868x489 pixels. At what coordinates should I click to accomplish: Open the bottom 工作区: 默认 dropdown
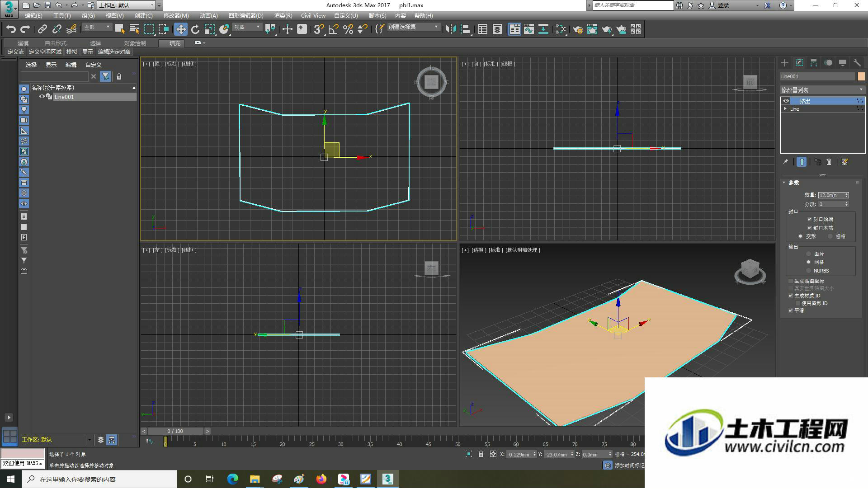[57, 440]
